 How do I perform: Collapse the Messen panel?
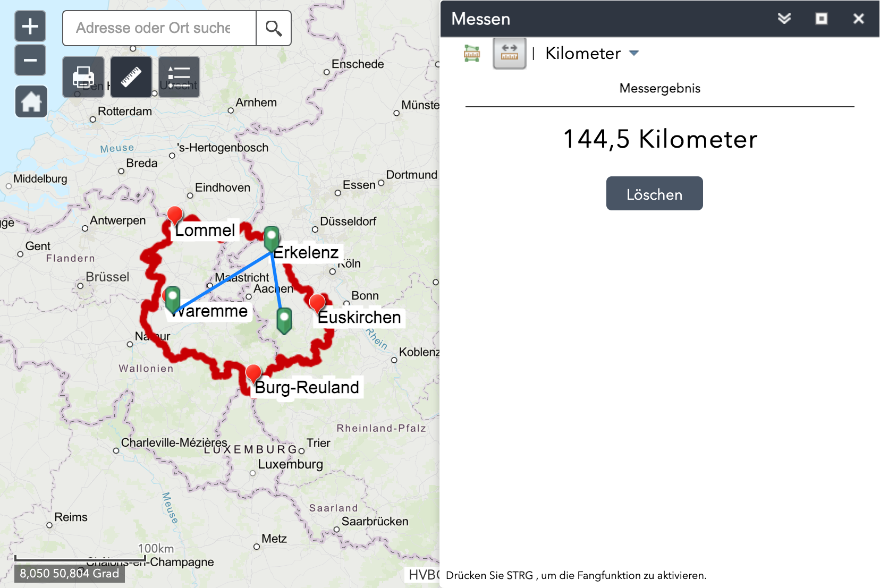click(x=784, y=19)
